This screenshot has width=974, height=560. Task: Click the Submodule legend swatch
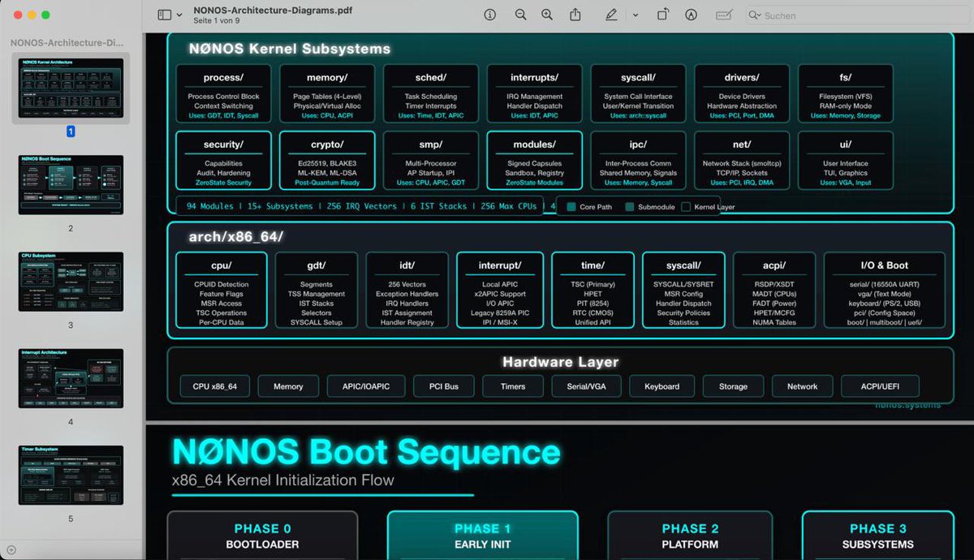[630, 207]
